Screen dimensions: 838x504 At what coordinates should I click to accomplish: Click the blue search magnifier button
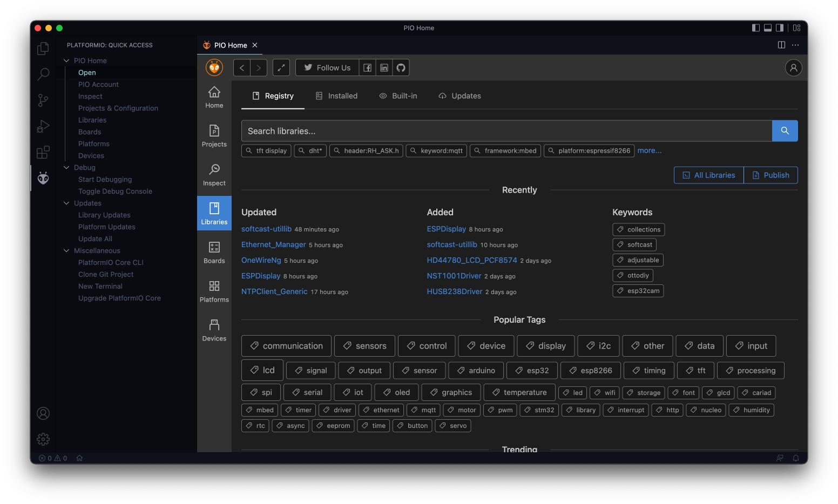pyautogui.click(x=785, y=131)
